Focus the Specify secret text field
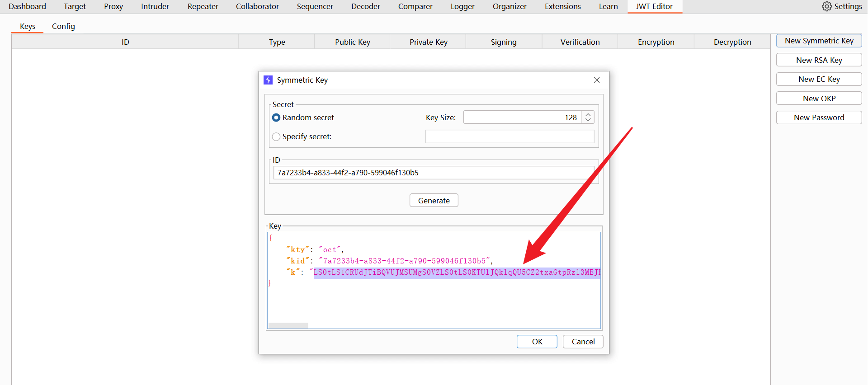The height and width of the screenshot is (385, 868). [x=509, y=136]
